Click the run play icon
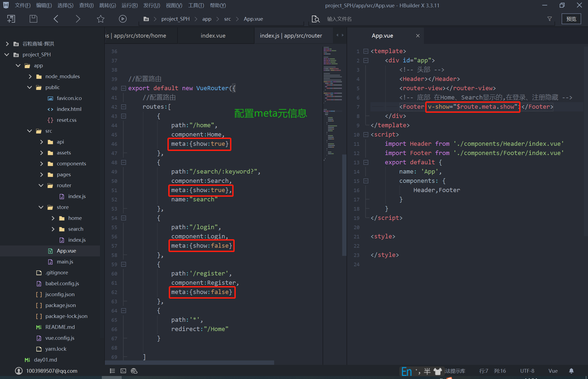Image resolution: width=588 pixels, height=379 pixels. (x=123, y=19)
